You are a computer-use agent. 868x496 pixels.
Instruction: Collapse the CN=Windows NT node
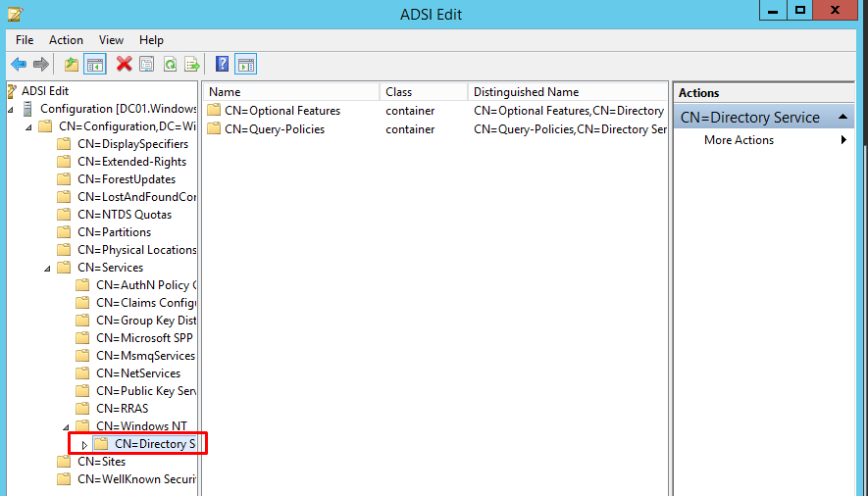67,427
